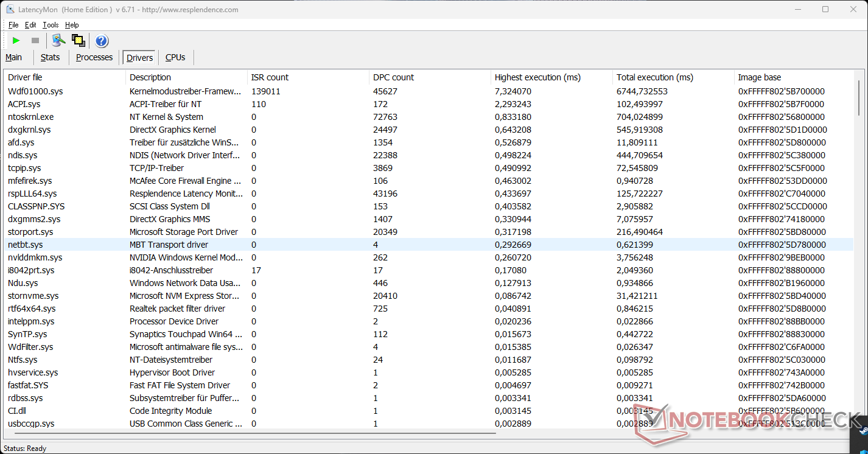This screenshot has width=868, height=454.
Task: Open the computer analysis toolbar icon
Action: tap(58, 41)
